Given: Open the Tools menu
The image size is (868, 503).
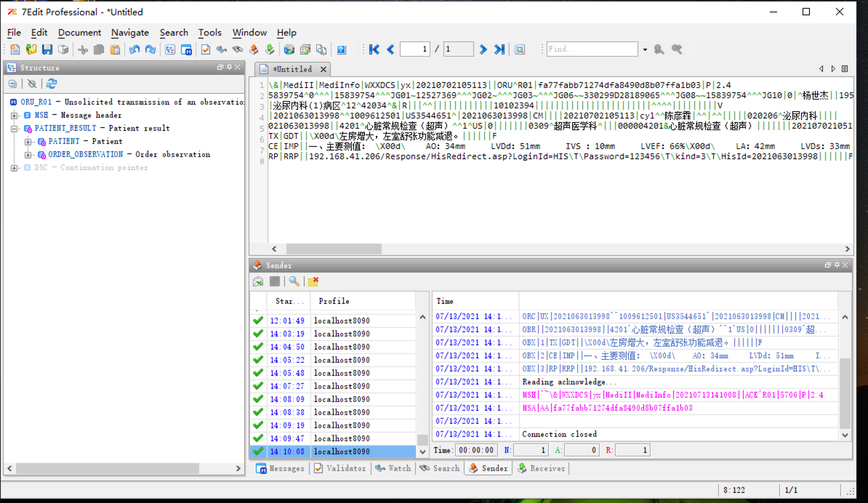Looking at the screenshot, I should tap(210, 33).
